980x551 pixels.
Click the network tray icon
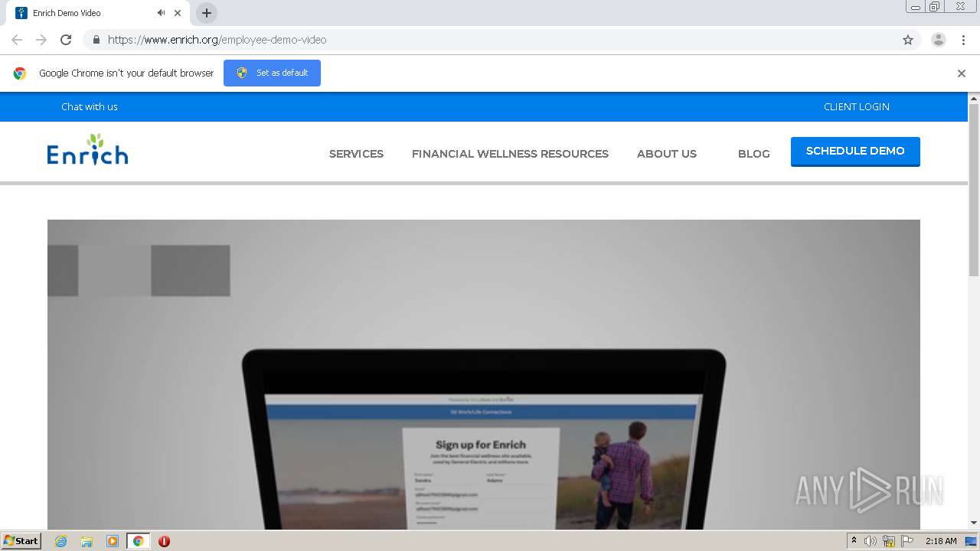point(889,541)
